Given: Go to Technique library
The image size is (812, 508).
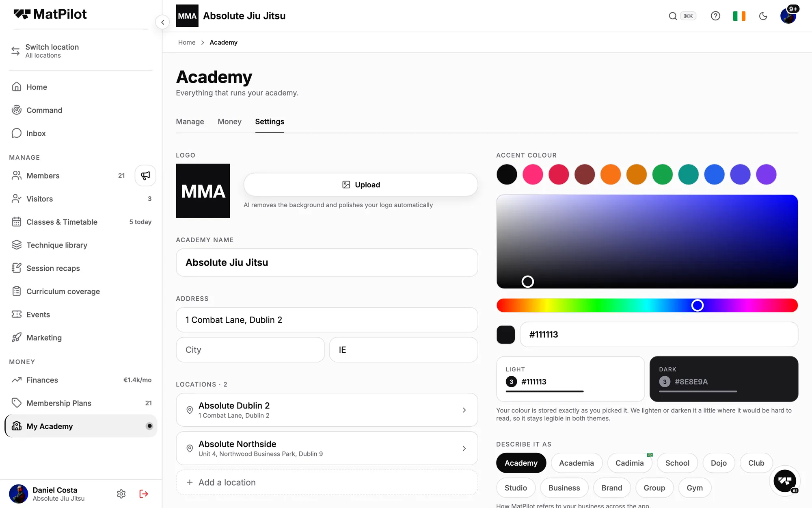Looking at the screenshot, I should (x=80, y=245).
